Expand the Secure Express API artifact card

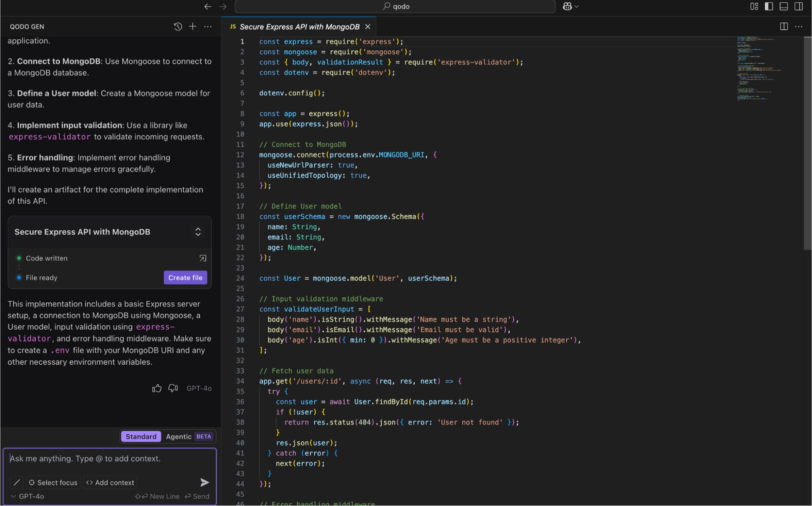click(x=198, y=232)
